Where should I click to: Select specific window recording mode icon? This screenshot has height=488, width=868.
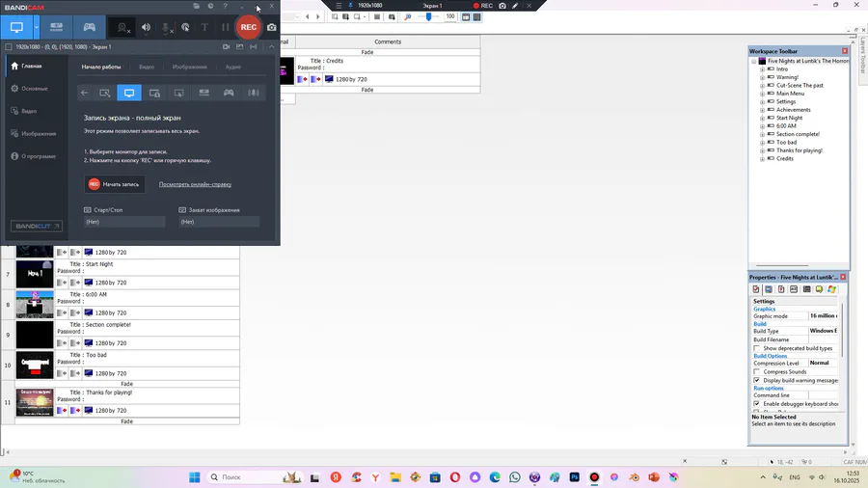pos(154,93)
